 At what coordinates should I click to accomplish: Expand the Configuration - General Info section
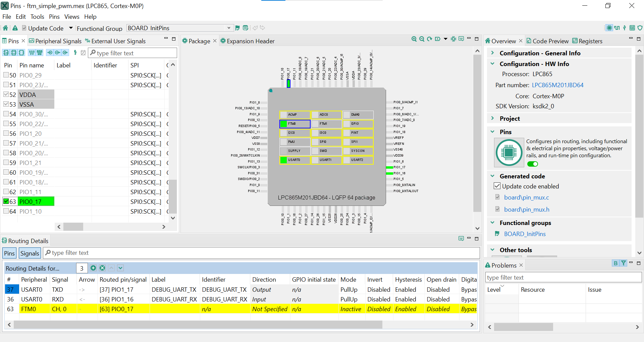tap(492, 53)
